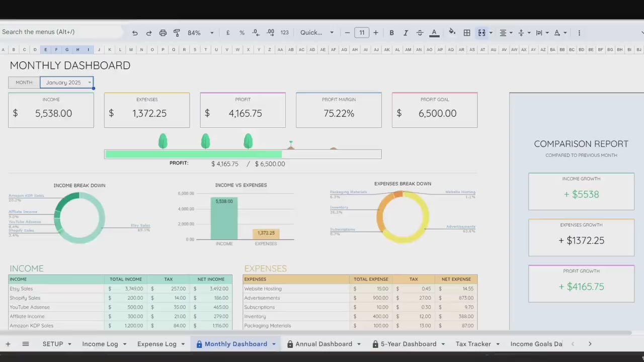644x362 pixels.
Task: Open the January 2025 month dropdown
Action: (x=90, y=82)
